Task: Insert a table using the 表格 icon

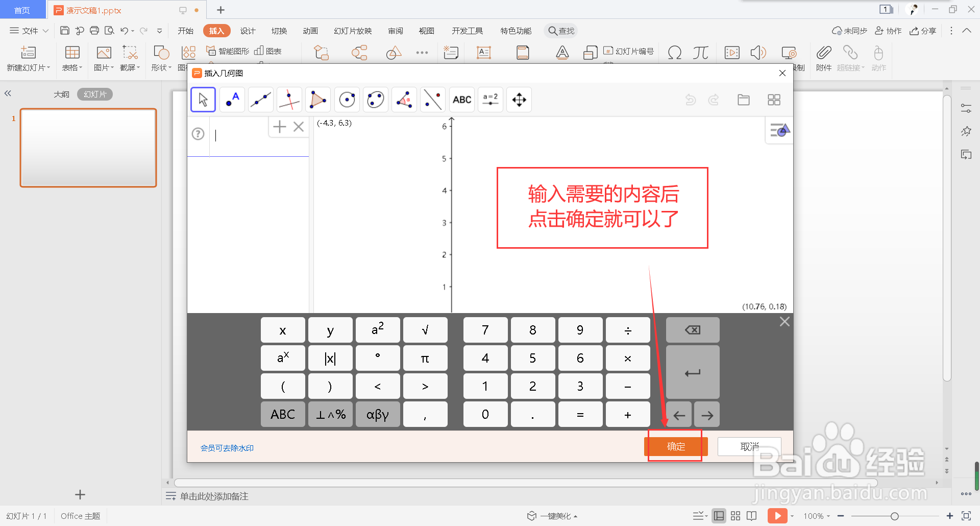Action: pyautogui.click(x=71, y=56)
